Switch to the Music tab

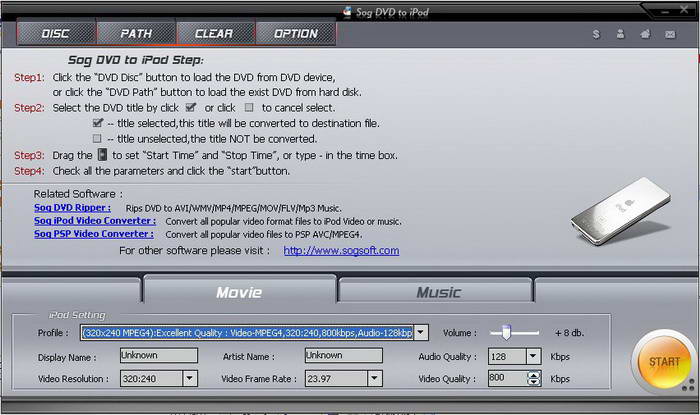(436, 291)
